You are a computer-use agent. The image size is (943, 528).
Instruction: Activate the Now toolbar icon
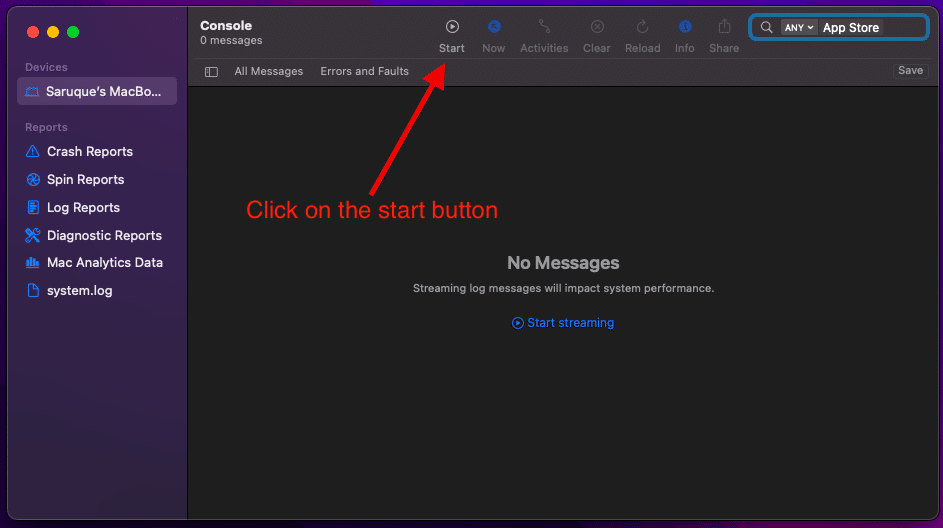494,28
